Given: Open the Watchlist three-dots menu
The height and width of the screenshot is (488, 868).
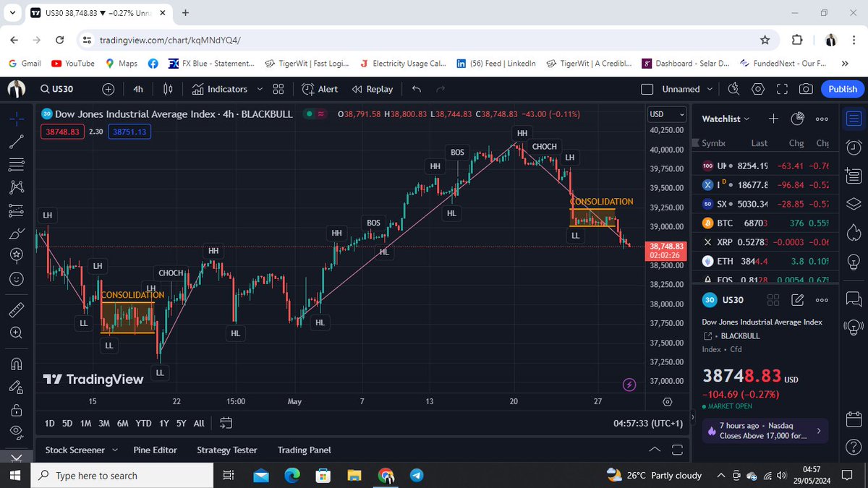Looking at the screenshot, I should (822, 119).
